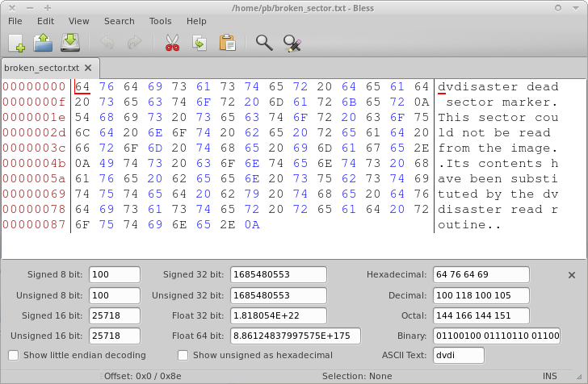Click the Paste clipboard icon
This screenshot has width=588, height=384.
coord(227,43)
